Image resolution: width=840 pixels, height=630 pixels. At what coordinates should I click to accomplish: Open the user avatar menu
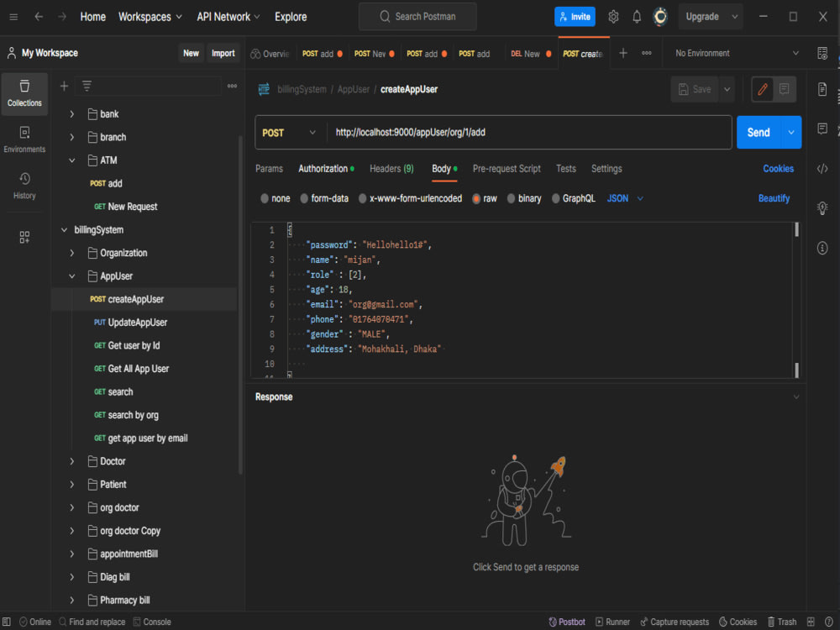(660, 17)
